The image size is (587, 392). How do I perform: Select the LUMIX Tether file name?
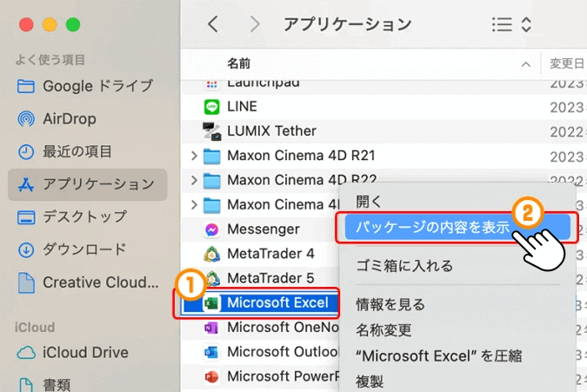tap(272, 131)
